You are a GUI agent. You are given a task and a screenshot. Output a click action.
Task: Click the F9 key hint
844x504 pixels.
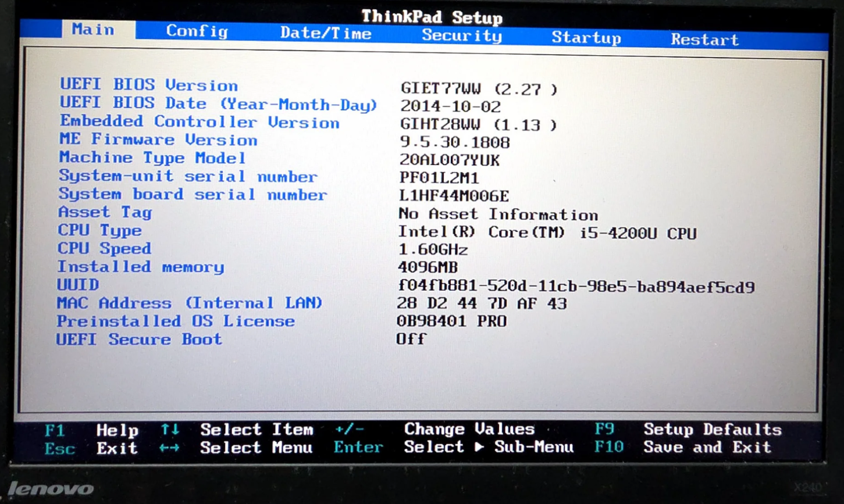(604, 429)
